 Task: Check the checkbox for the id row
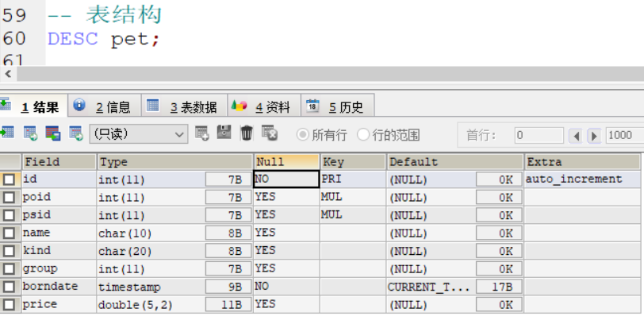[9, 179]
